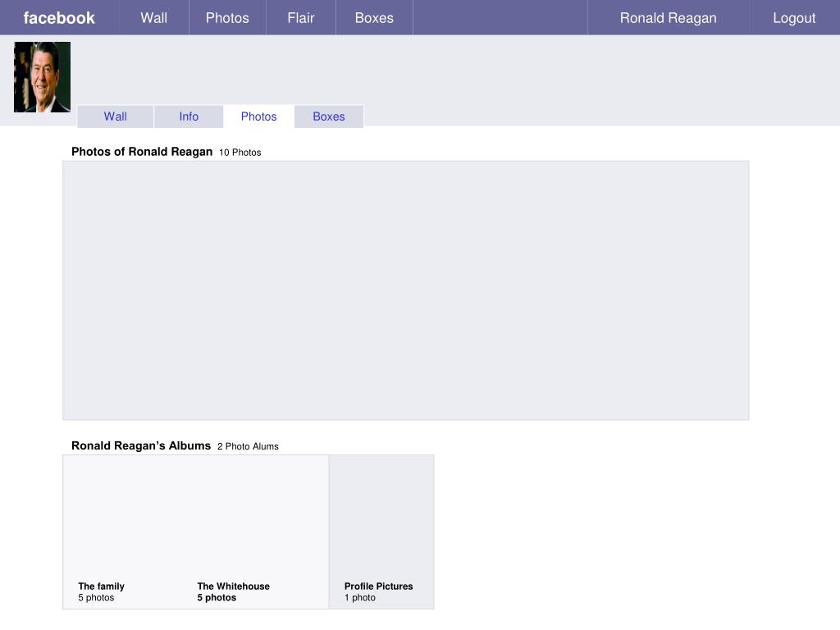The height and width of the screenshot is (630, 840).
Task: Open Boxes in the top navigation bar
Action: [x=374, y=18]
